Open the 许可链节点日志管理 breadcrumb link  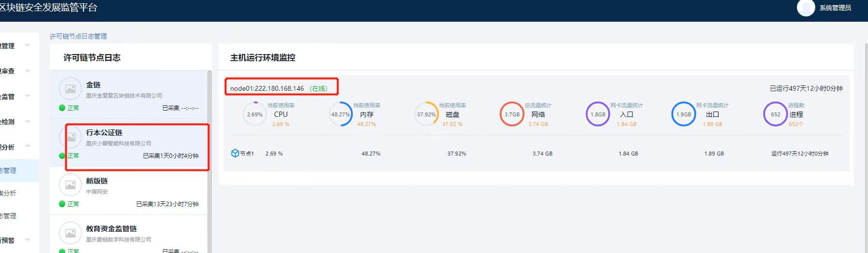pyautogui.click(x=78, y=36)
